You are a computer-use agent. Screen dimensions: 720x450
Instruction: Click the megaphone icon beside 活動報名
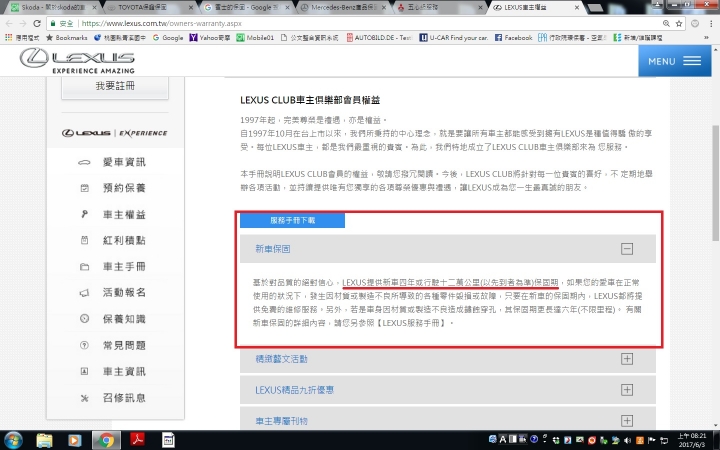click(84, 292)
